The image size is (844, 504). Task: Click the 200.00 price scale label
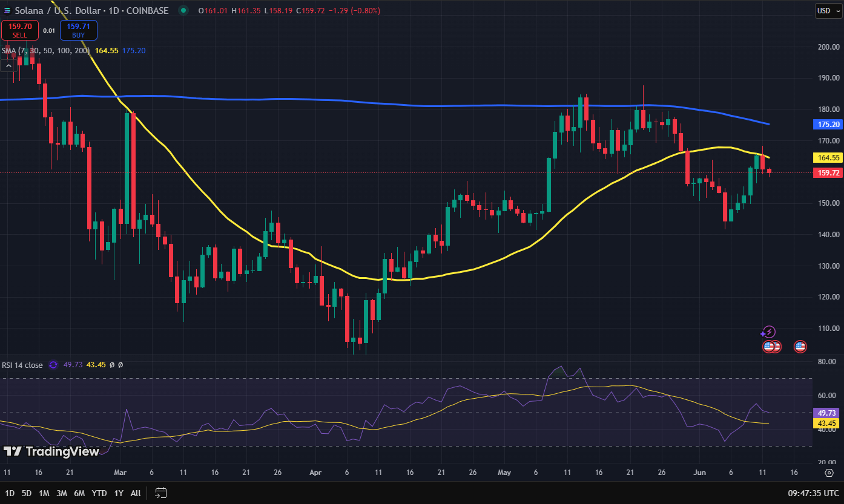(828, 47)
